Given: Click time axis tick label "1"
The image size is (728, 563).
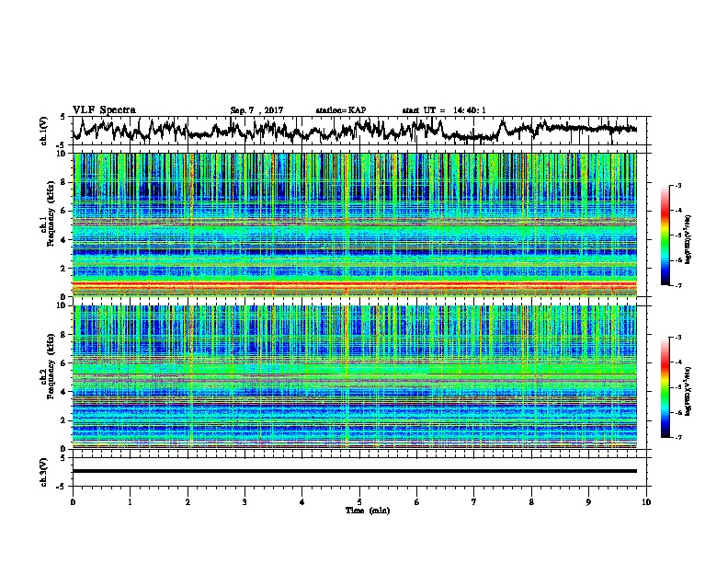Looking at the screenshot, I should coord(130,502).
